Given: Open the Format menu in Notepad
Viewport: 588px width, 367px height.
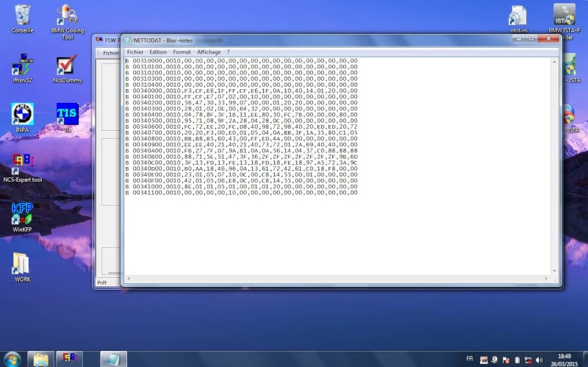Looking at the screenshot, I should click(x=182, y=52).
